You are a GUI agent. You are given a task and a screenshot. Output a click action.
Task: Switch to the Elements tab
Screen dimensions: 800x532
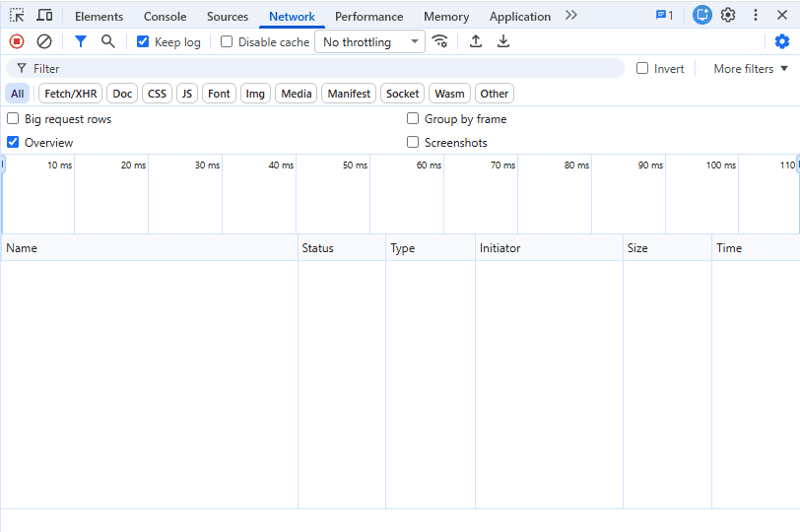pos(99,17)
